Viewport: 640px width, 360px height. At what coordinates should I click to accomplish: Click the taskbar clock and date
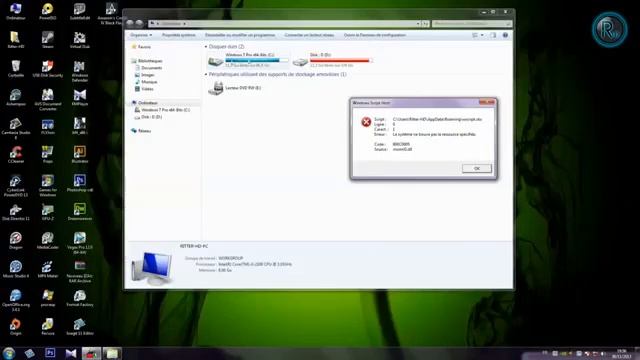pyautogui.click(x=621, y=353)
